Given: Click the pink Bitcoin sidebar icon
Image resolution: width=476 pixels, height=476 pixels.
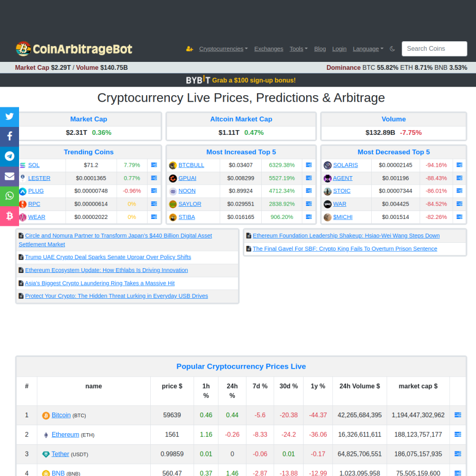Looking at the screenshot, I should (x=10, y=216).
